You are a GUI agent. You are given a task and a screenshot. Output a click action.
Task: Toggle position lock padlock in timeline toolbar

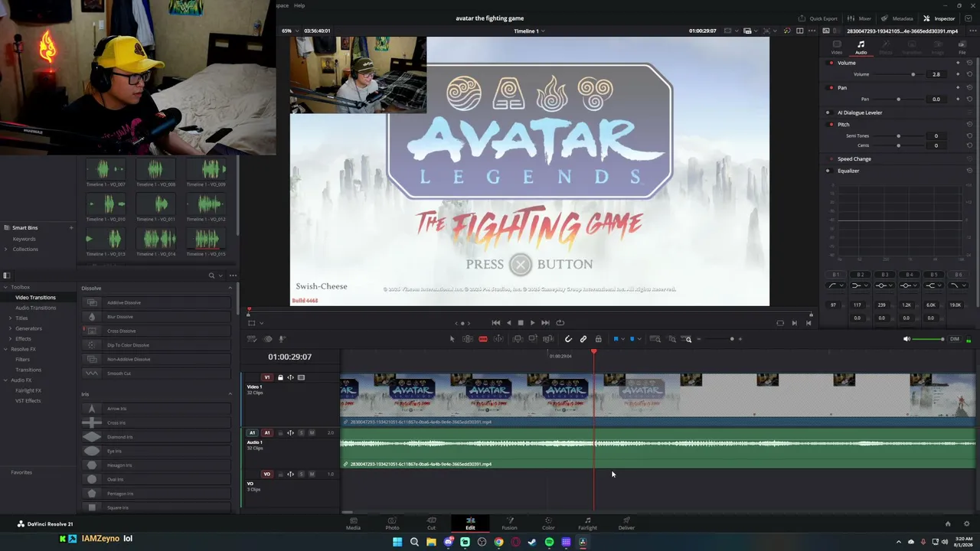coord(598,339)
